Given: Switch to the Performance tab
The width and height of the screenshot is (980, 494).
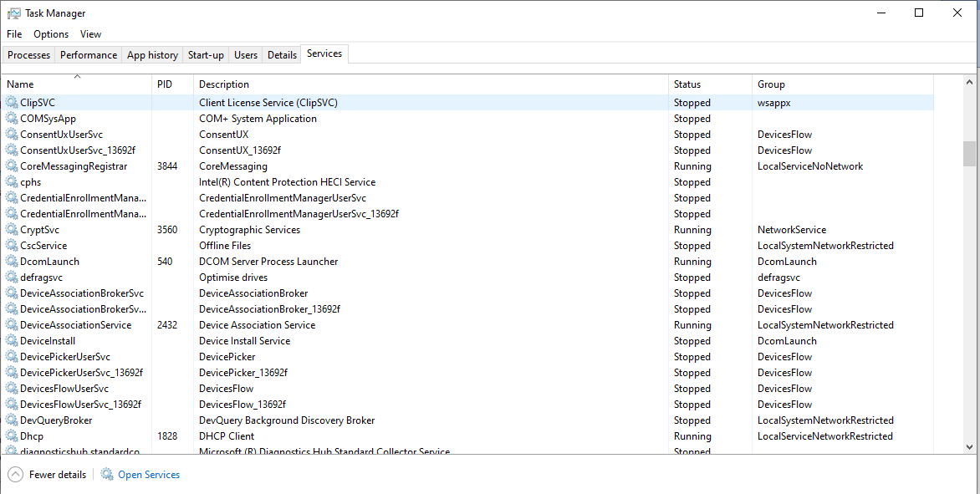Looking at the screenshot, I should 89,55.
